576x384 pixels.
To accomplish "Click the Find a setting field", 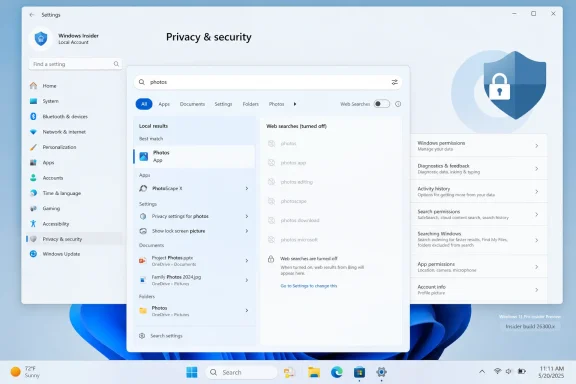I will (x=75, y=64).
